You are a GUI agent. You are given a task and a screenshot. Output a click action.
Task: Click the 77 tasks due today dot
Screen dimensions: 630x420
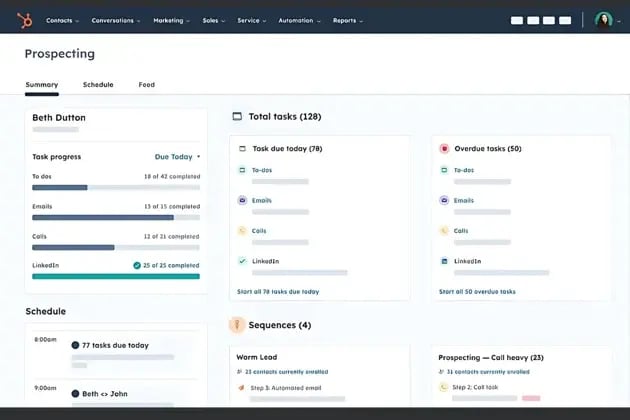pyautogui.click(x=75, y=345)
